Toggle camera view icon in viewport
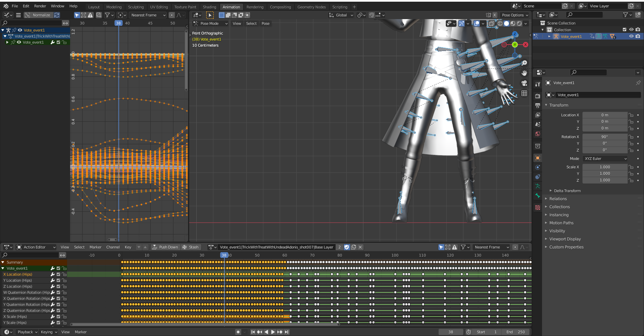The height and width of the screenshot is (336, 644). coord(524,83)
